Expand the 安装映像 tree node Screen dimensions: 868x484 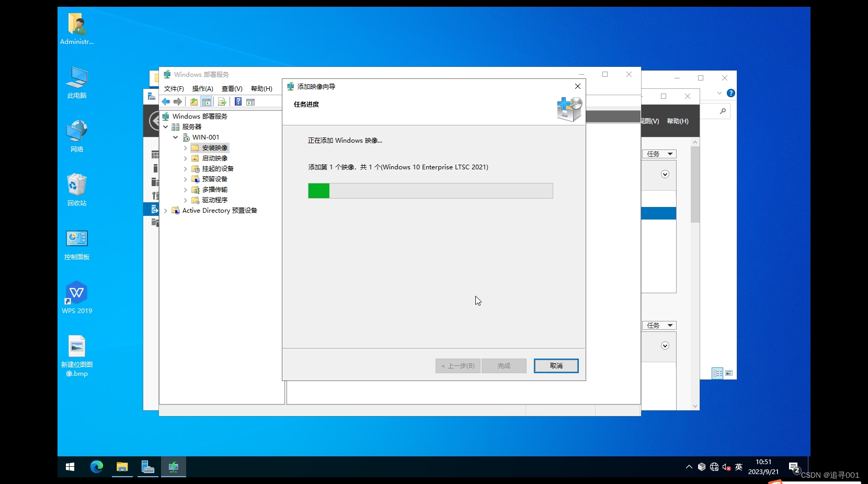[x=185, y=148]
